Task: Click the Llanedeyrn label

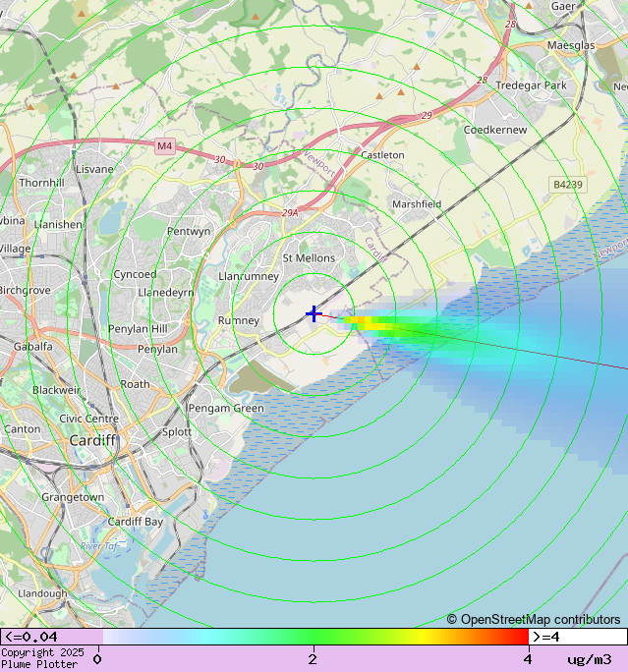Action: (165, 293)
